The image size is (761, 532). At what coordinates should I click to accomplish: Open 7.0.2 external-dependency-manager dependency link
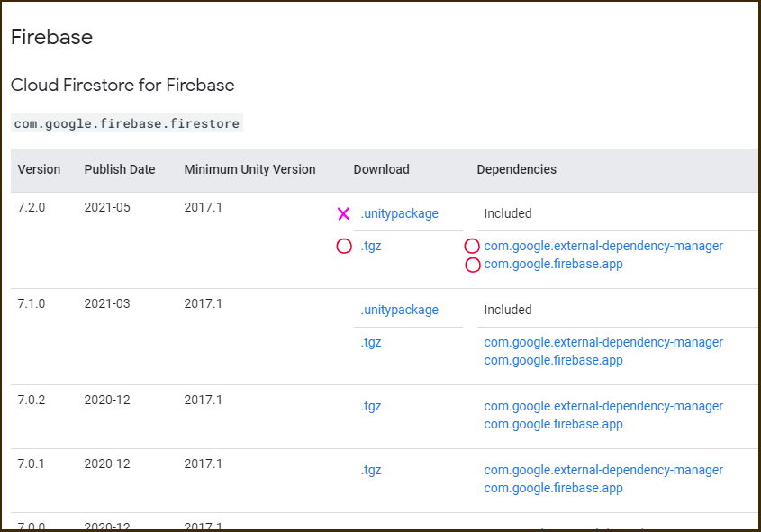coord(603,406)
